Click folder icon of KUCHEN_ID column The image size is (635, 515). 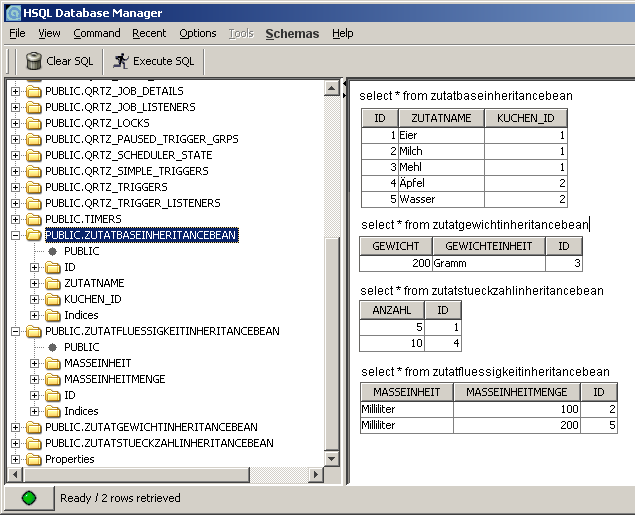[x=53, y=299]
